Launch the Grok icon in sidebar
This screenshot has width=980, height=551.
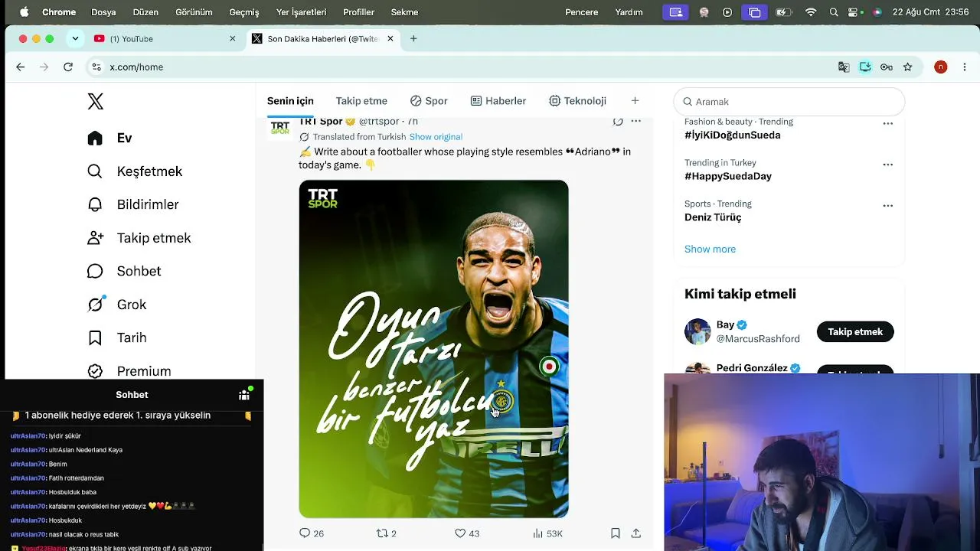(96, 305)
